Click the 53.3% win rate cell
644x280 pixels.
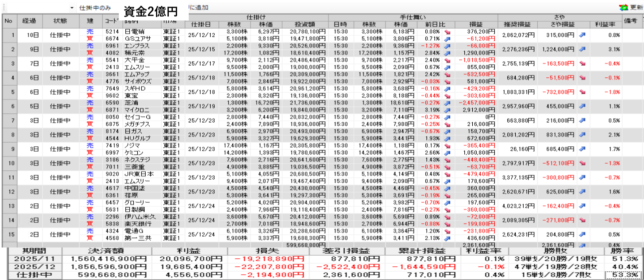click(623, 274)
